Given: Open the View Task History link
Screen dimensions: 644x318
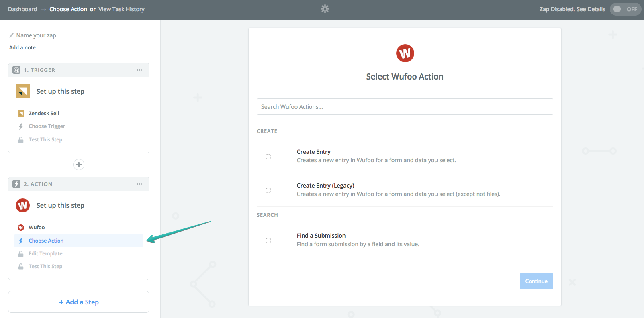Looking at the screenshot, I should click(121, 9).
